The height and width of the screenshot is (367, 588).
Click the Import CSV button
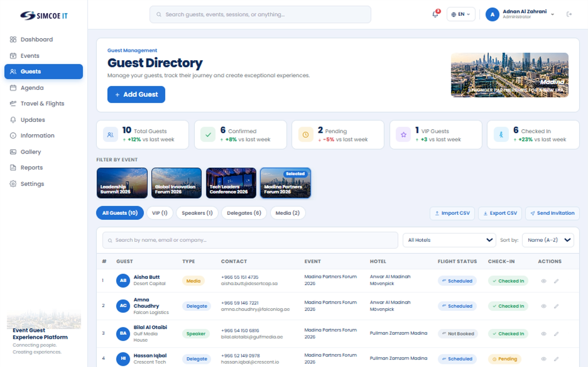(x=452, y=213)
